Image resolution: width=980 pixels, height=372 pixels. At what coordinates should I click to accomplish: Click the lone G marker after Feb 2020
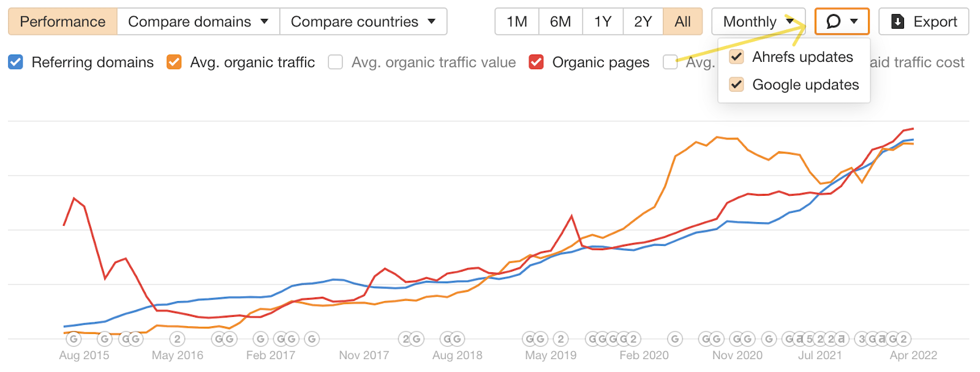pyautogui.click(x=675, y=339)
